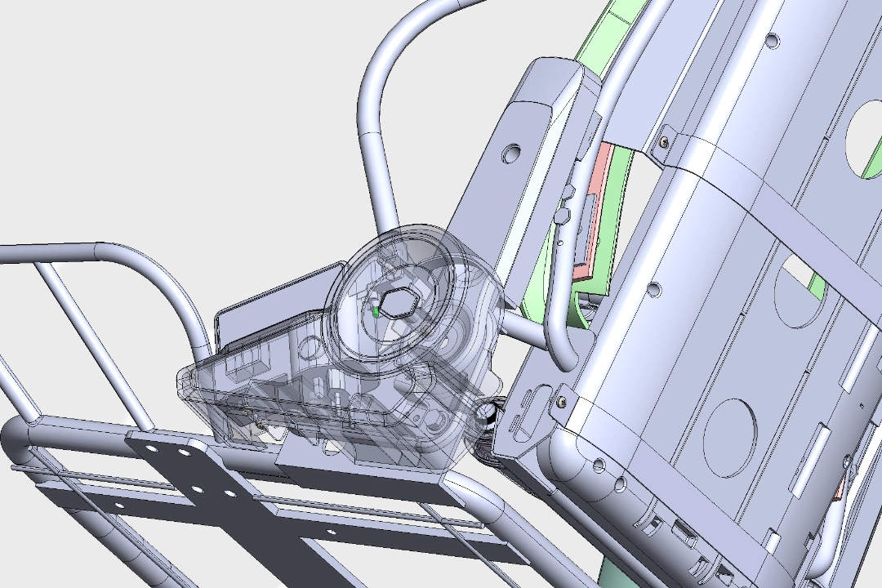Select the green highlighted point on hex shaft
This screenshot has height=588, width=882.
click(375, 311)
